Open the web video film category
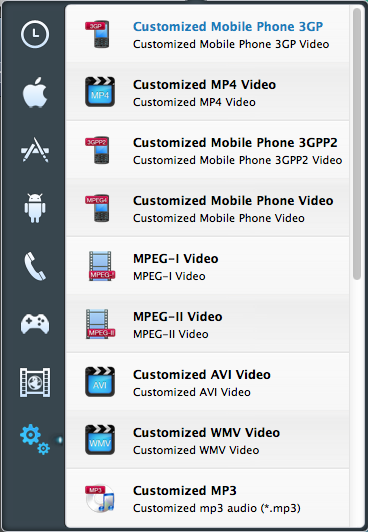 35,382
